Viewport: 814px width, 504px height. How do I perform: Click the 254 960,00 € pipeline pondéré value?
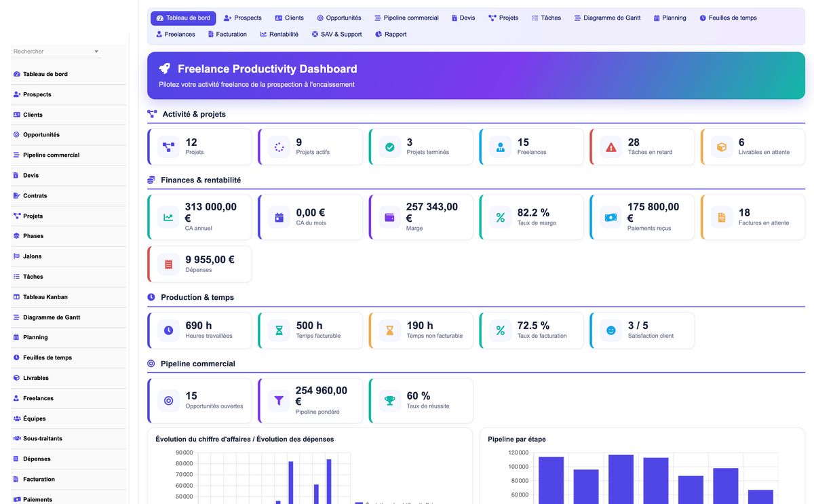coord(322,395)
